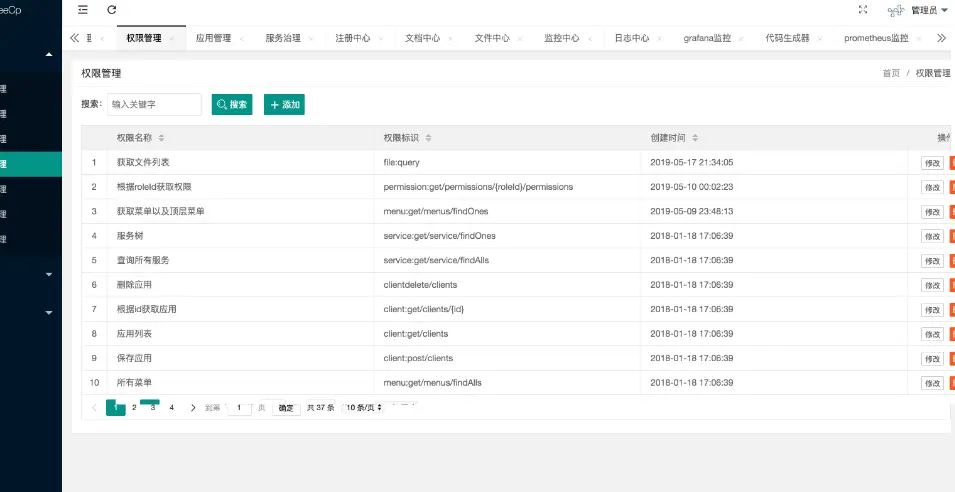Close the 应用管理 tab
The image size is (955, 492).
241,38
